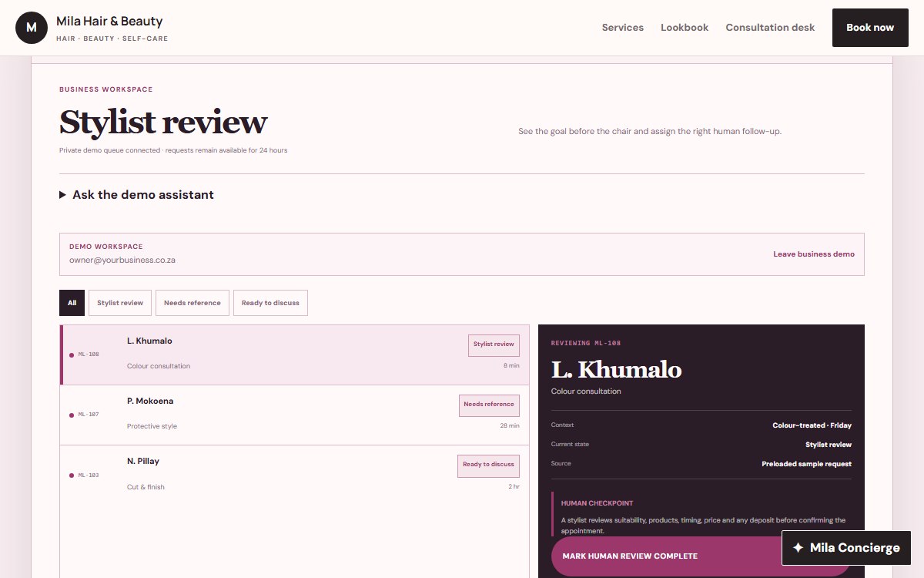Select the N. Pillay queue row
This screenshot has height=578, width=924.
(295, 475)
